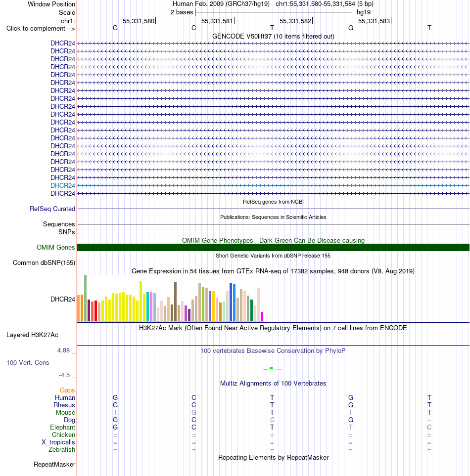Image resolution: width=470 pixels, height=476 pixels.
Task: Click the 'Elephant' alignment row label
Action: click(62, 427)
